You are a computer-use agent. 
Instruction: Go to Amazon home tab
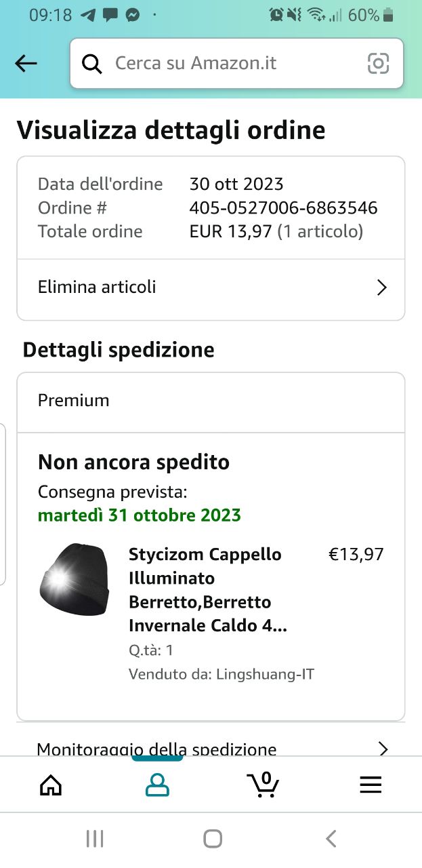click(x=51, y=785)
